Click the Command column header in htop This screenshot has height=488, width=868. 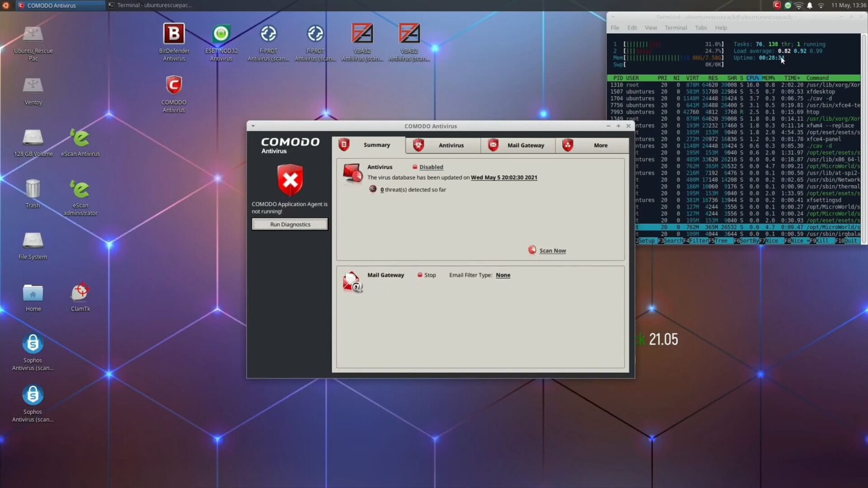pos(818,78)
